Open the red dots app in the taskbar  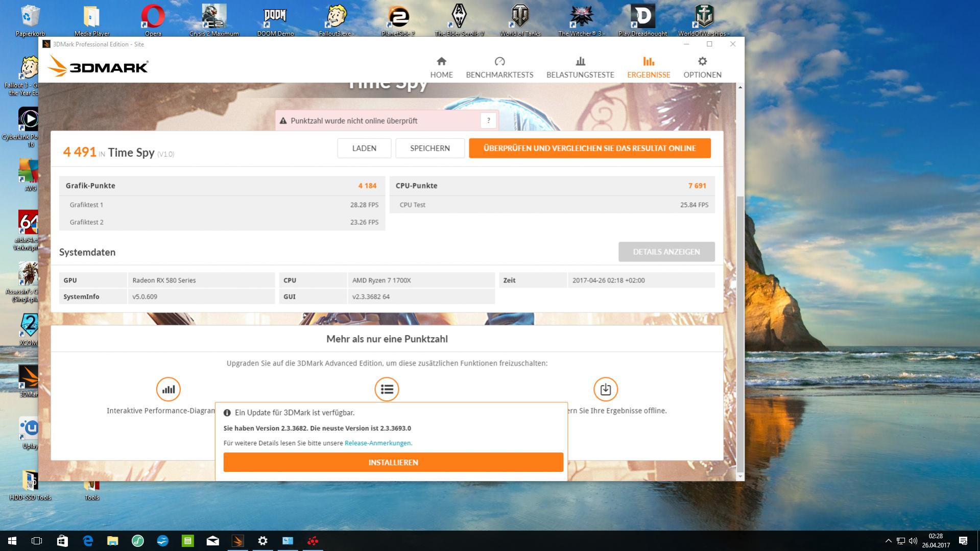click(x=313, y=541)
